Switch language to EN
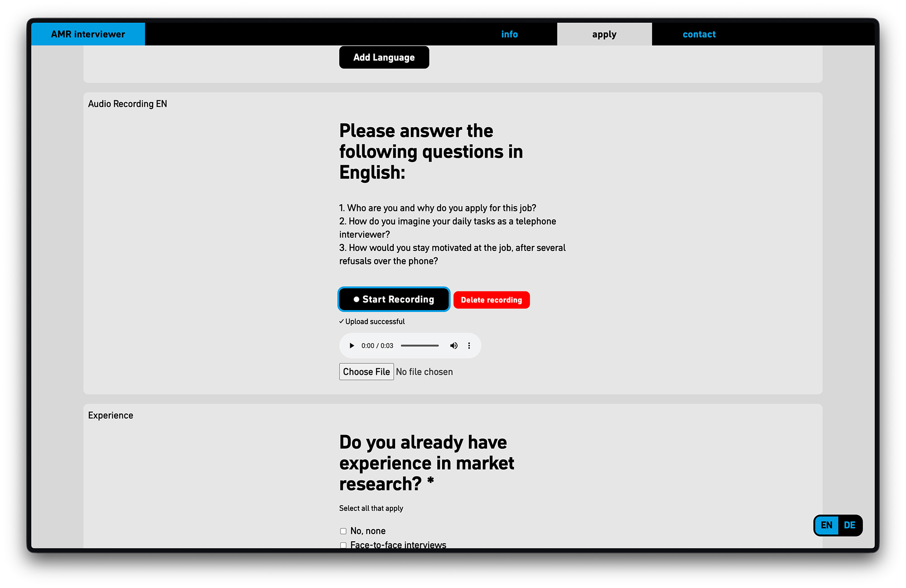Image resolution: width=906 pixels, height=588 pixels. pos(827,525)
